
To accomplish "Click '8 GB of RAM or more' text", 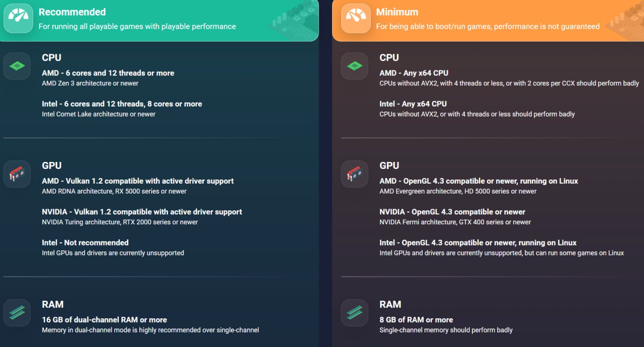I will click(416, 319).
